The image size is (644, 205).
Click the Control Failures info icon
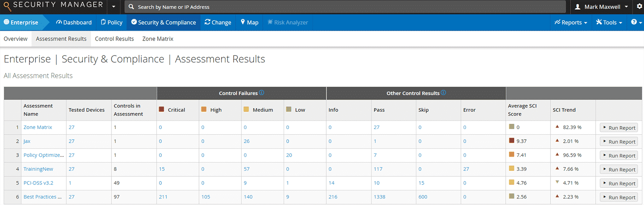tap(262, 93)
